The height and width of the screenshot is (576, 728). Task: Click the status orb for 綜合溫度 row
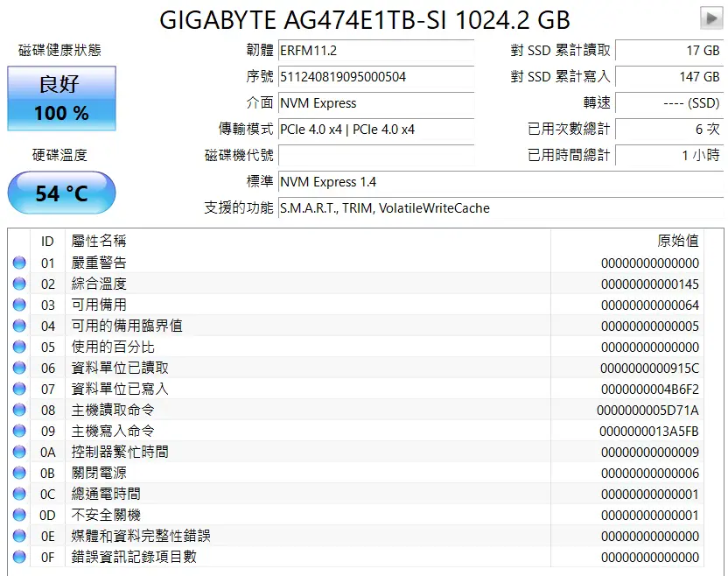(19, 284)
